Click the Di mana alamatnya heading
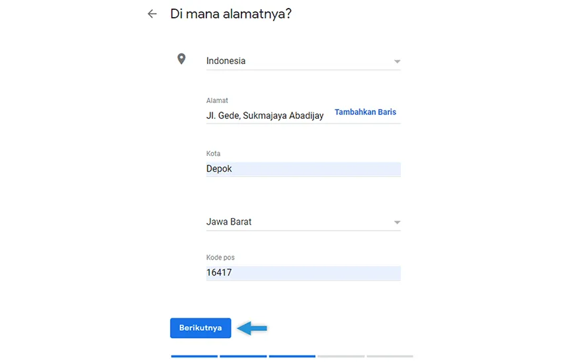Image resolution: width=588 pixels, height=364 pixels. tap(231, 15)
